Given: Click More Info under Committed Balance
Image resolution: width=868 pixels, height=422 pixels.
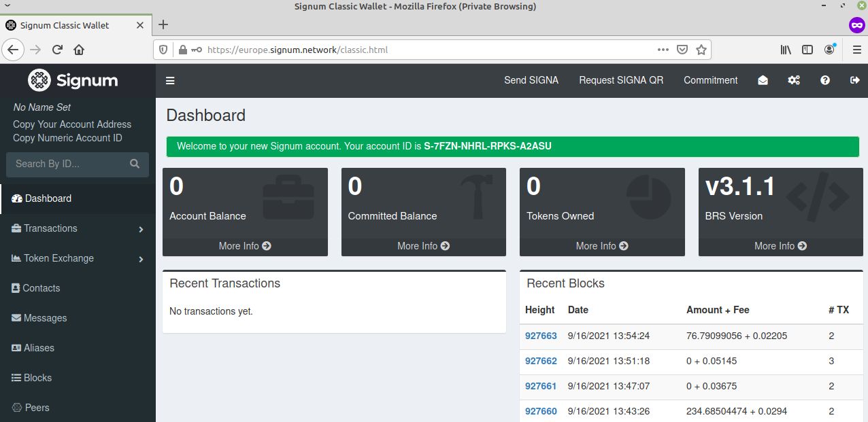Looking at the screenshot, I should [424, 246].
